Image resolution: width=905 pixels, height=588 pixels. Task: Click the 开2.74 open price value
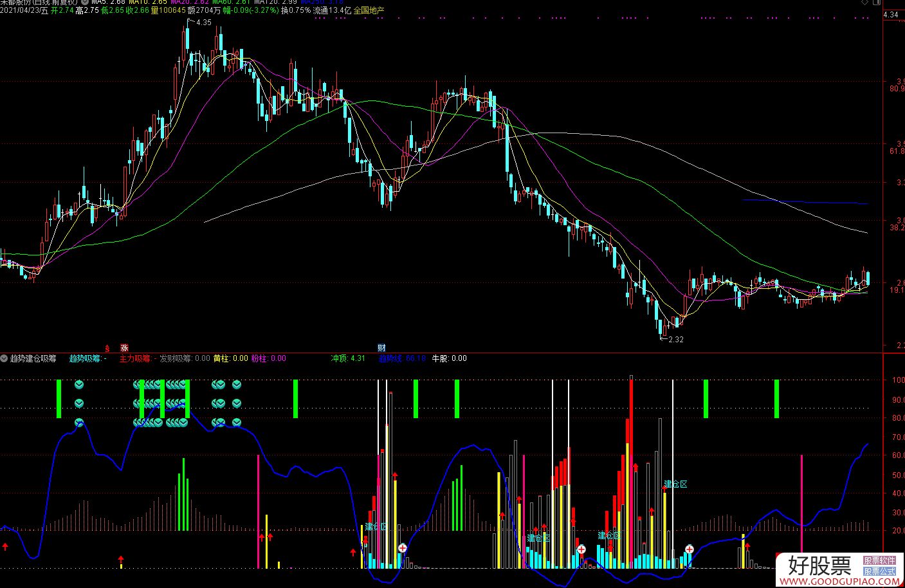(x=62, y=10)
